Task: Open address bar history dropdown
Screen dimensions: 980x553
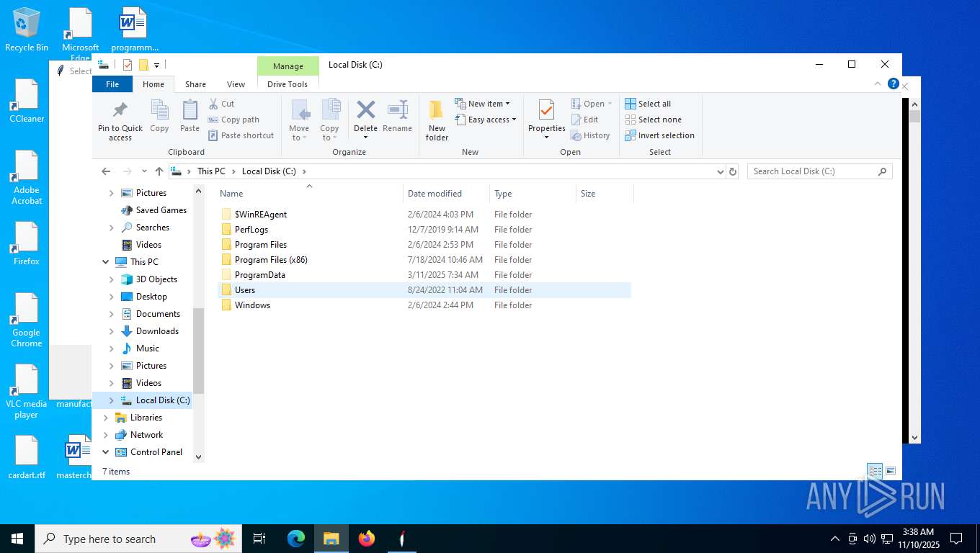Action: pos(720,171)
